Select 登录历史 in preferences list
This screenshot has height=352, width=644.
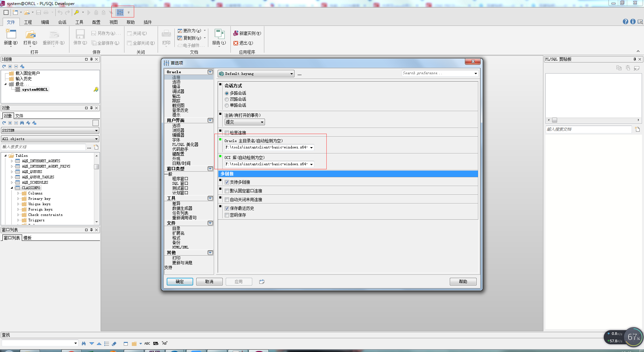180,110
